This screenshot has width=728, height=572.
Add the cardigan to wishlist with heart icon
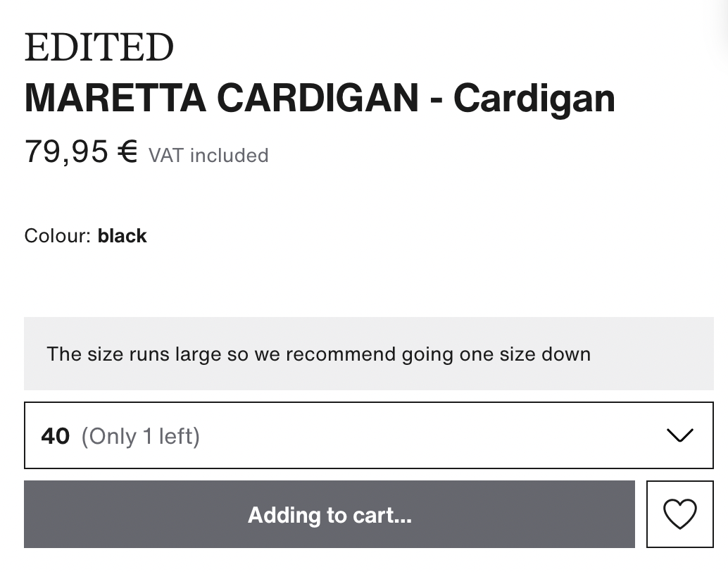click(679, 514)
